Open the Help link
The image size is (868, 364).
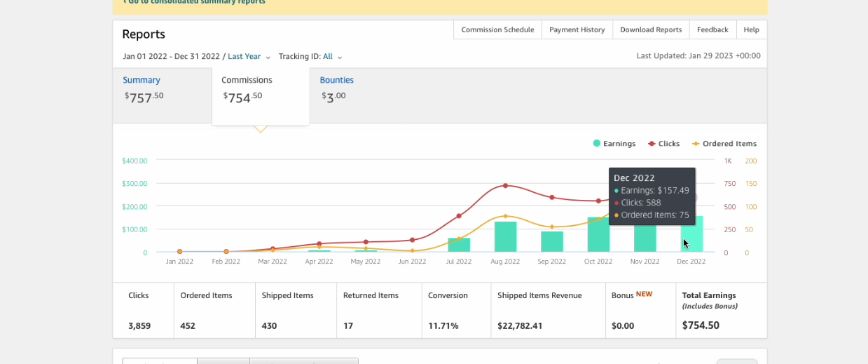[751, 30]
